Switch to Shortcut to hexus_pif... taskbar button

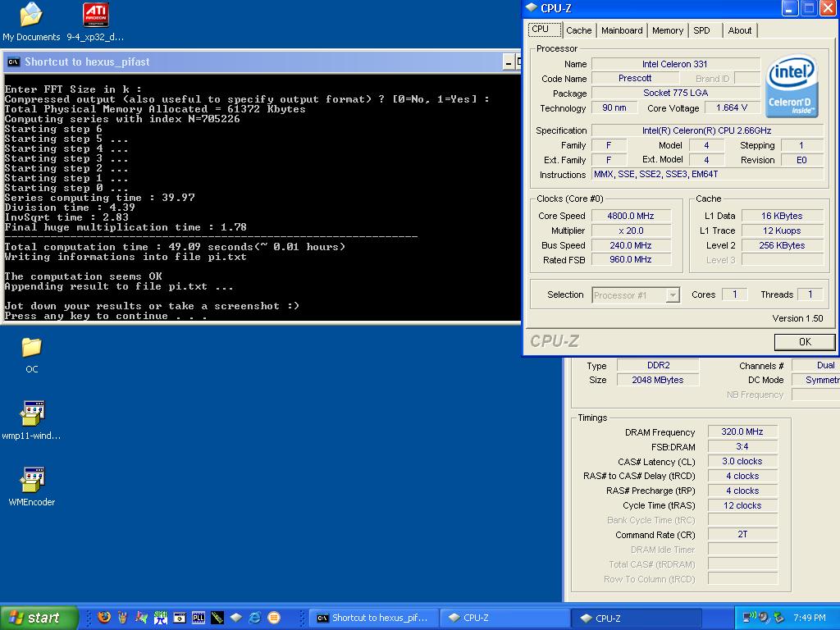(x=374, y=618)
